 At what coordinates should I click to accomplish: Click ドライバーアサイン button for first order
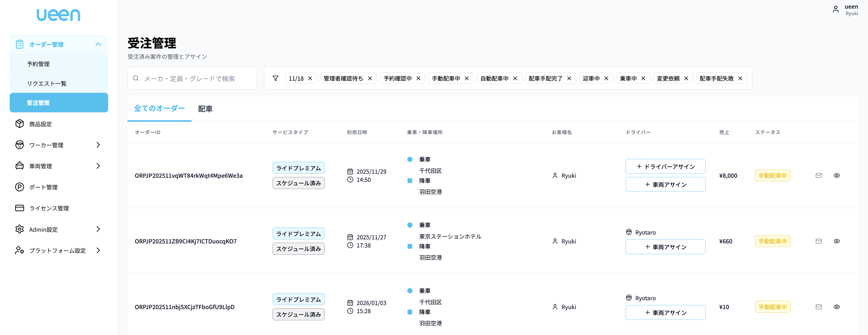665,166
